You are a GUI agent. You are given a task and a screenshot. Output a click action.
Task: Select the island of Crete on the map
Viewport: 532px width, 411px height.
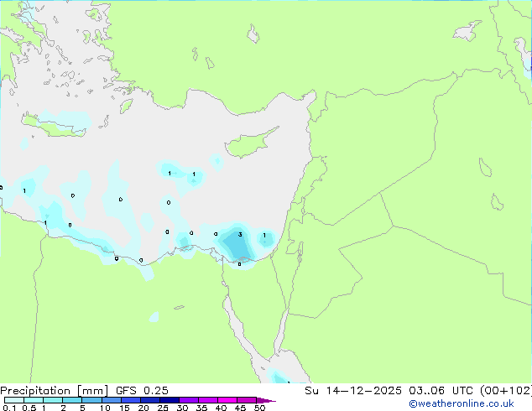pos(55,126)
